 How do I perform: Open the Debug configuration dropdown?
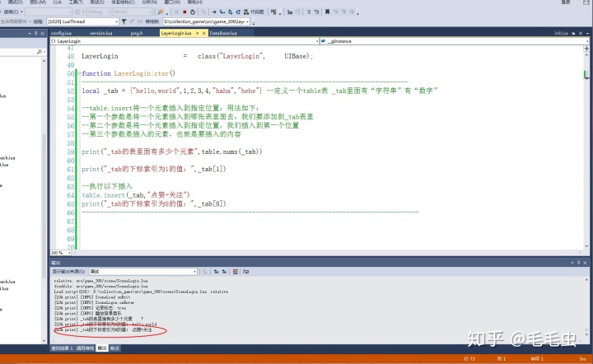click(x=98, y=12)
